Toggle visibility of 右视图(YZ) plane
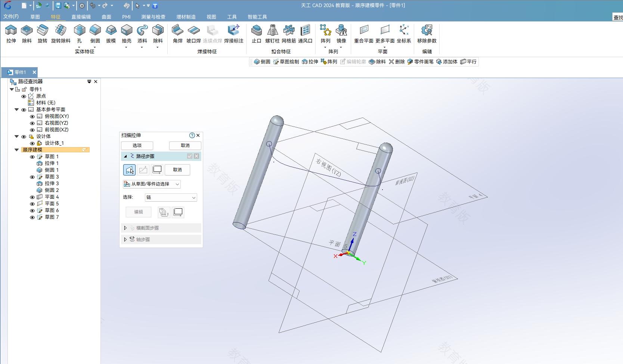Viewport: 623px width, 364px height. point(32,123)
